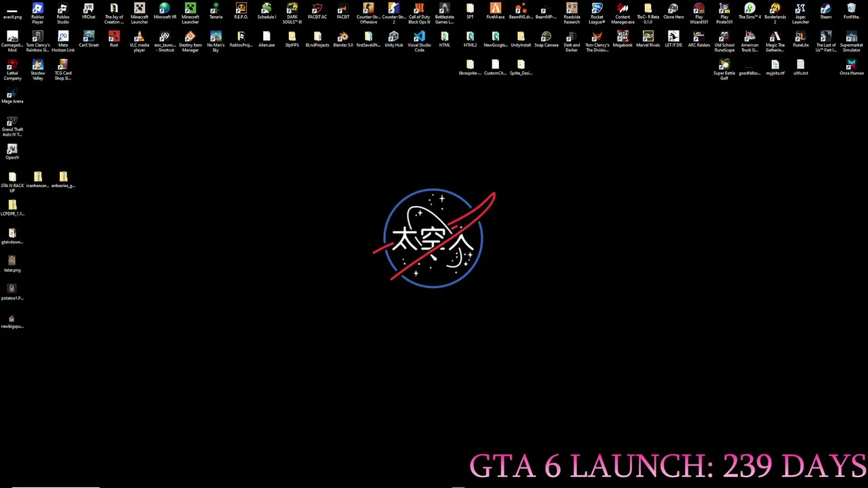Viewport: 868px width, 488px height.
Task: Open the No Man's Sky shortcut
Action: [x=216, y=41]
